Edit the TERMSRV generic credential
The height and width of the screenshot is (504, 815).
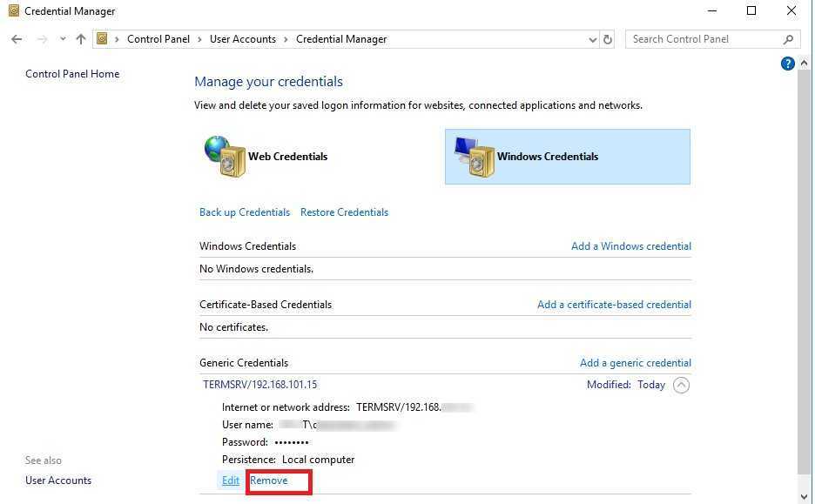(x=230, y=480)
